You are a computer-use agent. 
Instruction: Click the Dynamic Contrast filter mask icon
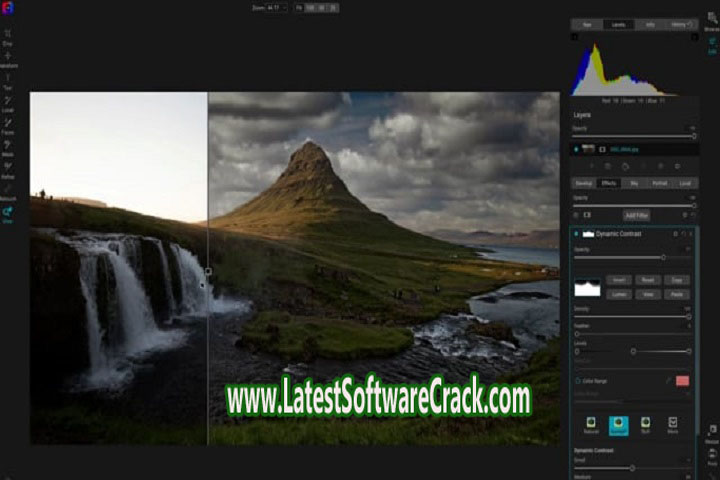[588, 234]
